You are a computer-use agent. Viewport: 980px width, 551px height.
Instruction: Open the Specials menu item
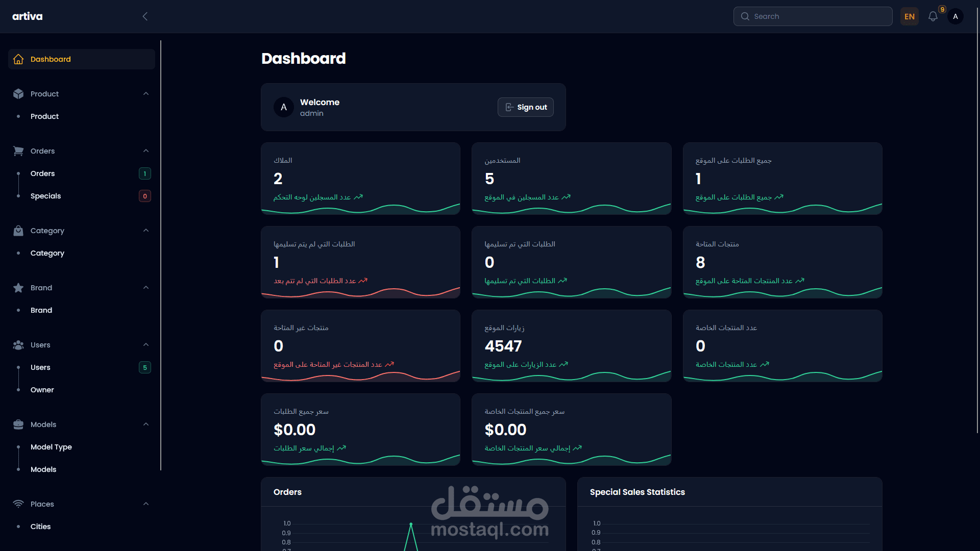[46, 196]
